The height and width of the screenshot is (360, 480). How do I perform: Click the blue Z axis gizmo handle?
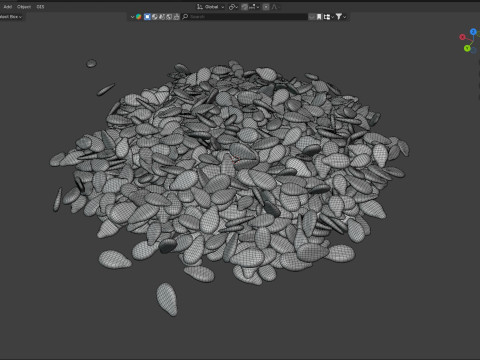point(473,32)
